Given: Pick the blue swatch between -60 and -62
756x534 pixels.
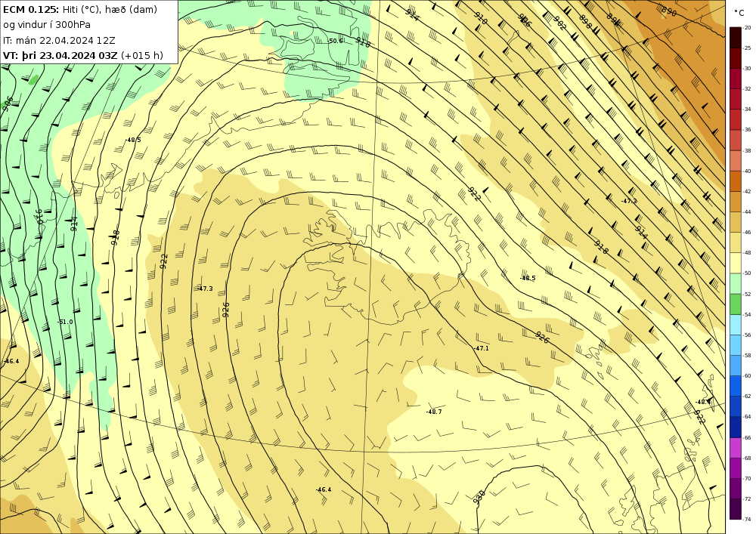Looking at the screenshot, I should (736, 386).
